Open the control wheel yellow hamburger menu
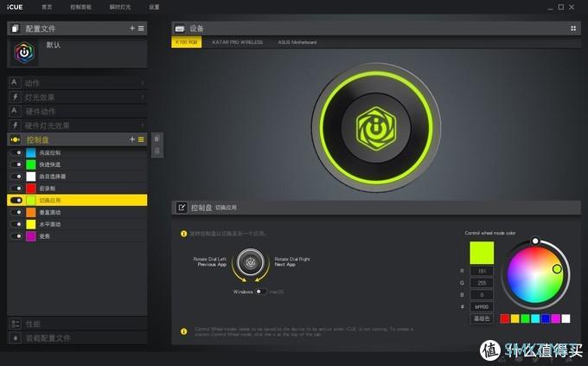 pyautogui.click(x=141, y=139)
